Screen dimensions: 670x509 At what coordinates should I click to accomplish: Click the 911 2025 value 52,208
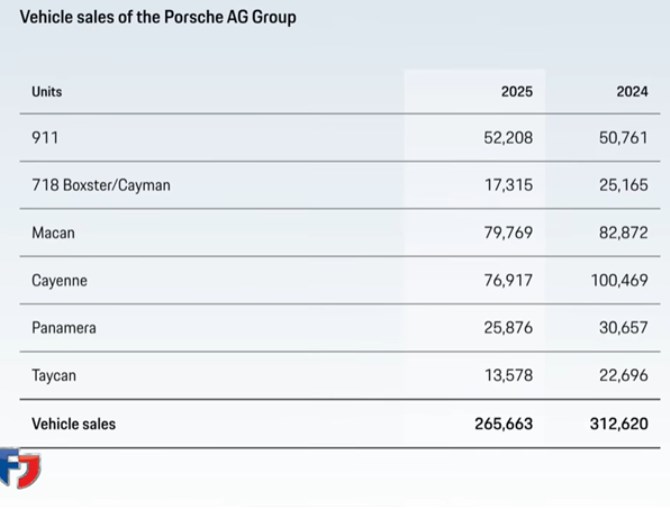[x=508, y=137]
